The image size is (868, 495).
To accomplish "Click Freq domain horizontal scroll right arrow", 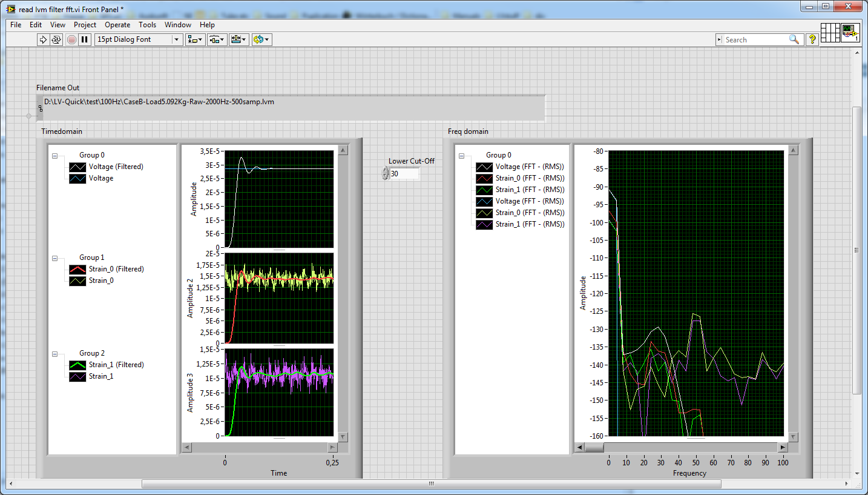I will click(x=783, y=447).
